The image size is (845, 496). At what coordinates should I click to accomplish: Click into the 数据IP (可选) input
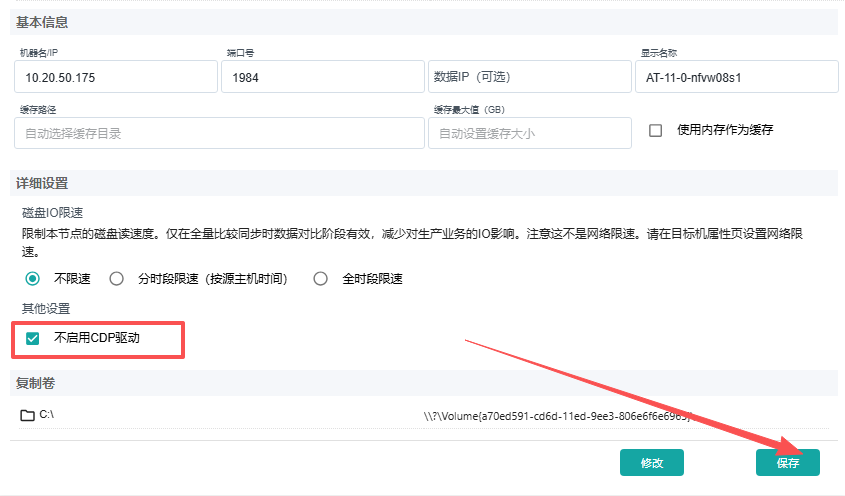(529, 77)
